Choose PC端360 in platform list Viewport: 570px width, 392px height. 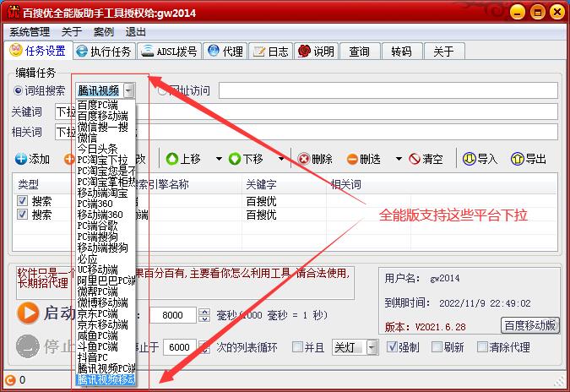106,204
